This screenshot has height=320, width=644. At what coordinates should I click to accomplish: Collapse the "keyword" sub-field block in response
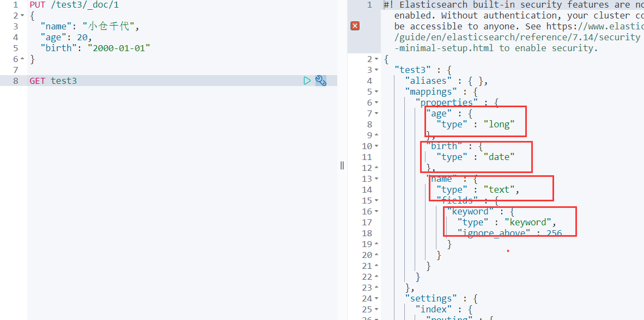point(376,211)
